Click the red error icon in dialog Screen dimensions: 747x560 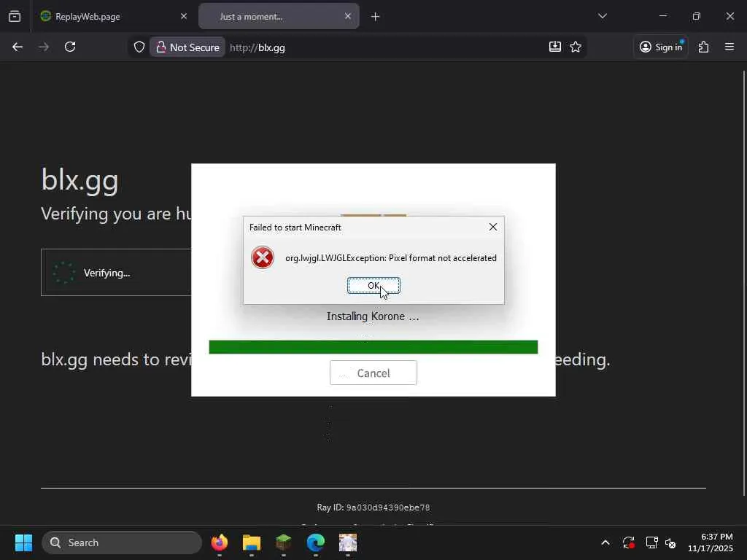pyautogui.click(x=263, y=257)
